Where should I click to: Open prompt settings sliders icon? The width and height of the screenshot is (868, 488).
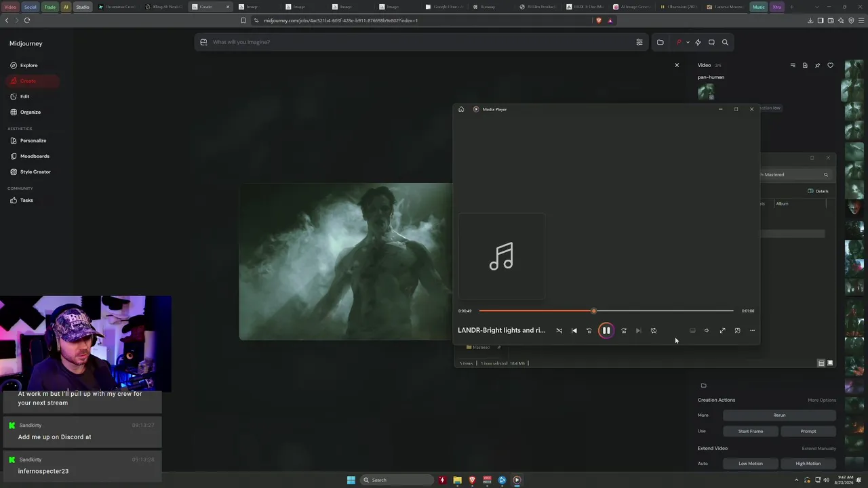click(x=639, y=42)
